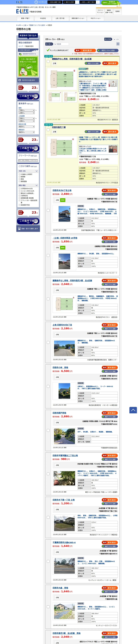138x644 pixels.
Task: Check the first 建築条件なし売地 featured listing checkbox
Action: [x=48, y=61]
